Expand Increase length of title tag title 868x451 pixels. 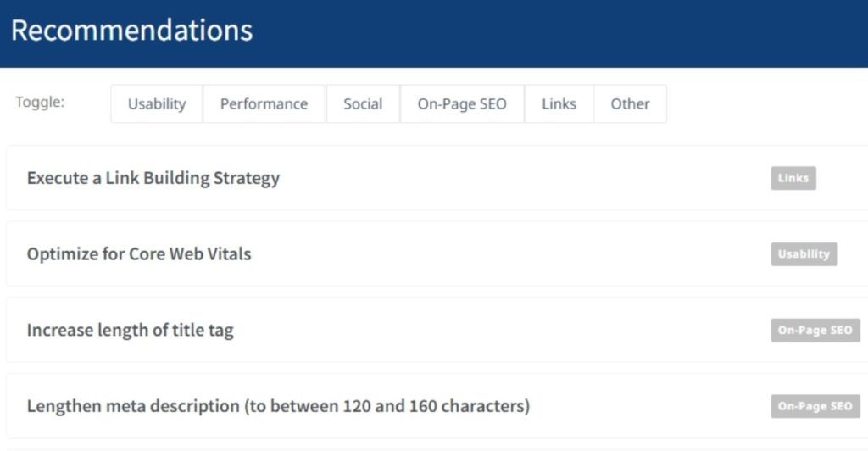[131, 331]
